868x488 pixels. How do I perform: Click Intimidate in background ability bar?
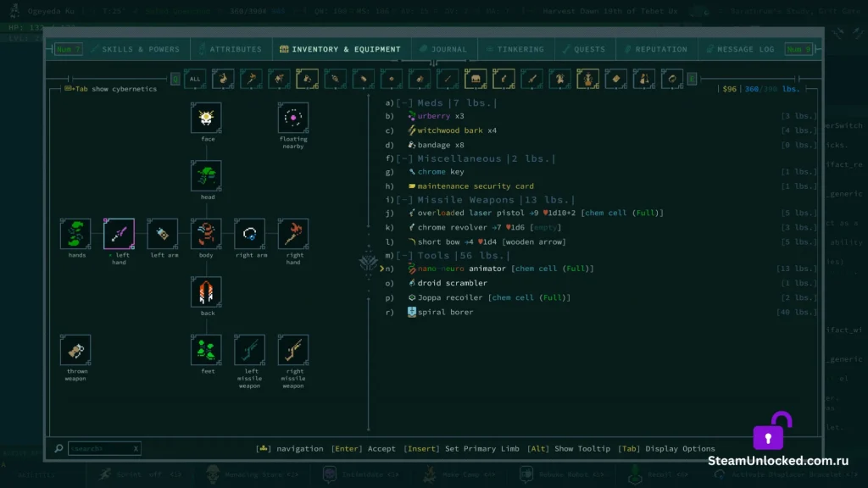click(x=361, y=474)
